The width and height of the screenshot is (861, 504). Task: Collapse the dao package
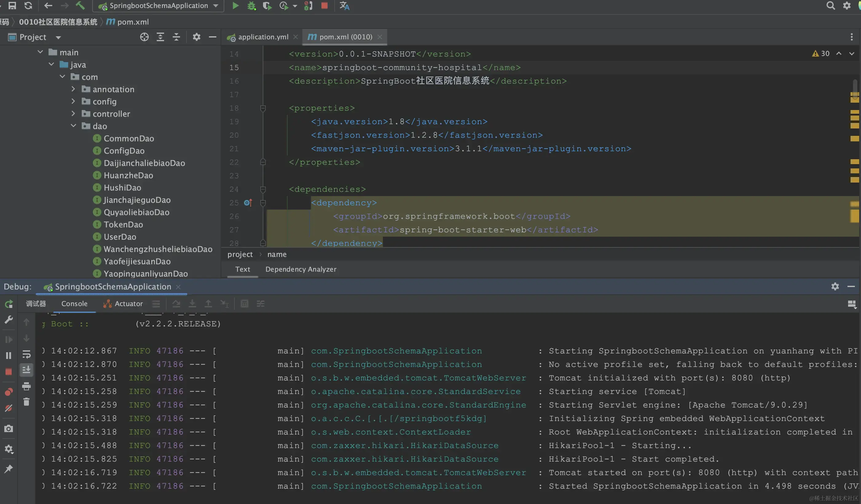coord(73,126)
